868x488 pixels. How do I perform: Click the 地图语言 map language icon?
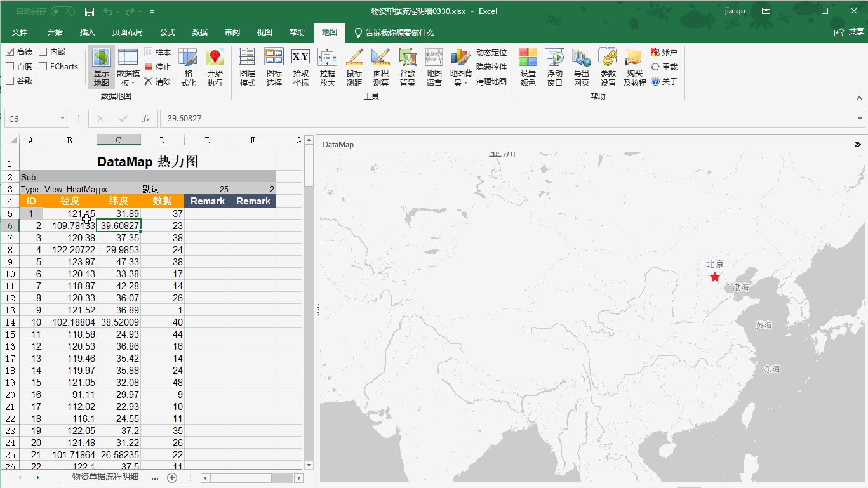(x=434, y=67)
